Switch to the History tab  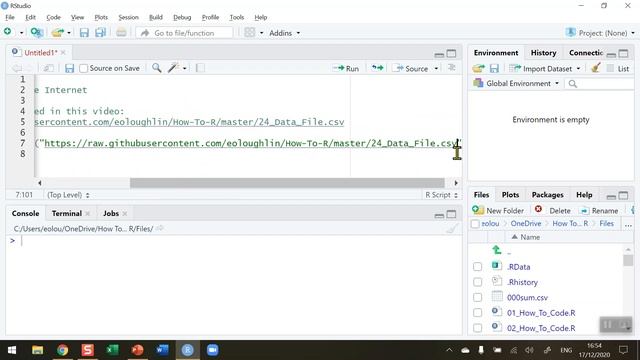(543, 53)
